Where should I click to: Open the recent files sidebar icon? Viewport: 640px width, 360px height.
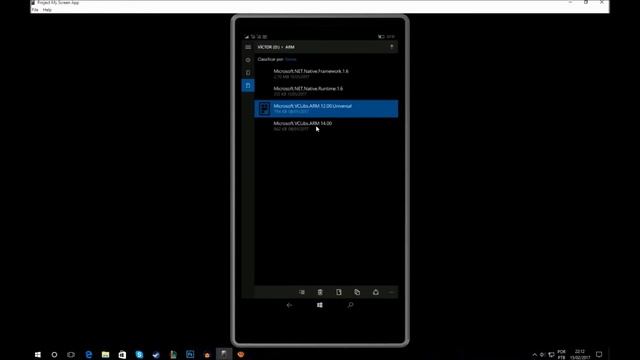(x=248, y=60)
